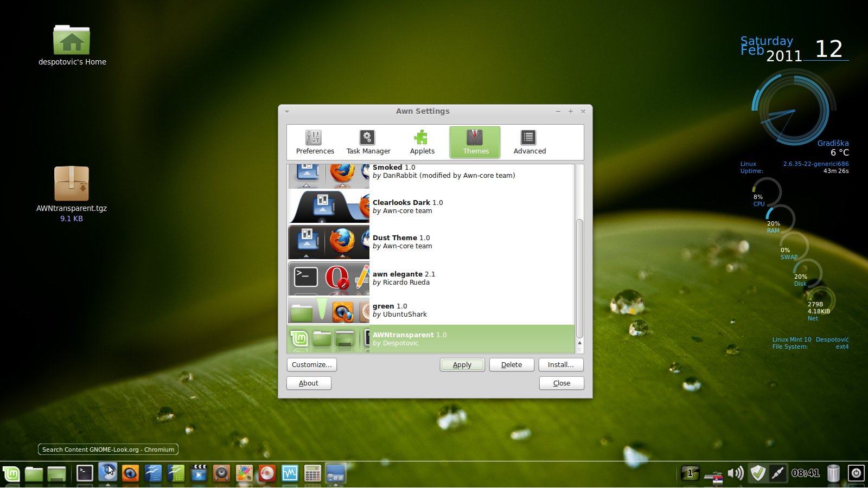This screenshot has width=868, height=488.
Task: Open the About dialog button
Action: point(309,383)
